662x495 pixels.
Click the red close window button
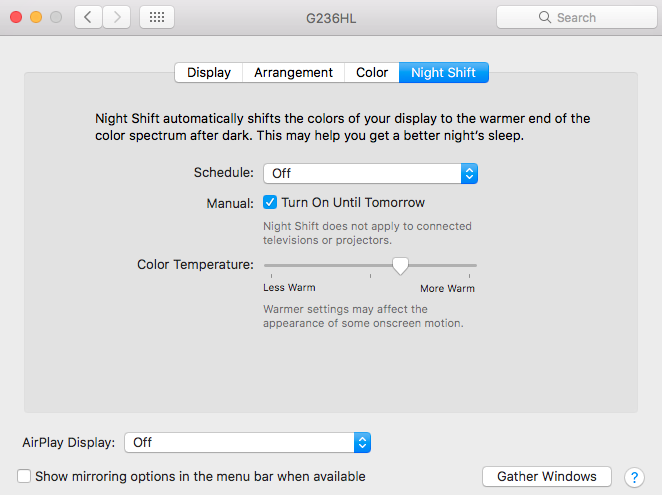tap(16, 17)
